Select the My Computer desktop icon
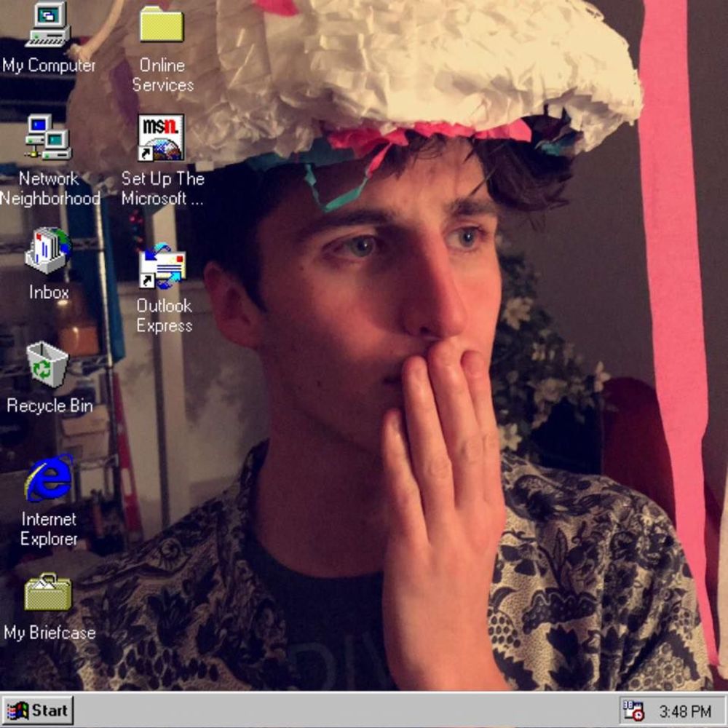Screen dimensions: 728x728 coord(48,24)
